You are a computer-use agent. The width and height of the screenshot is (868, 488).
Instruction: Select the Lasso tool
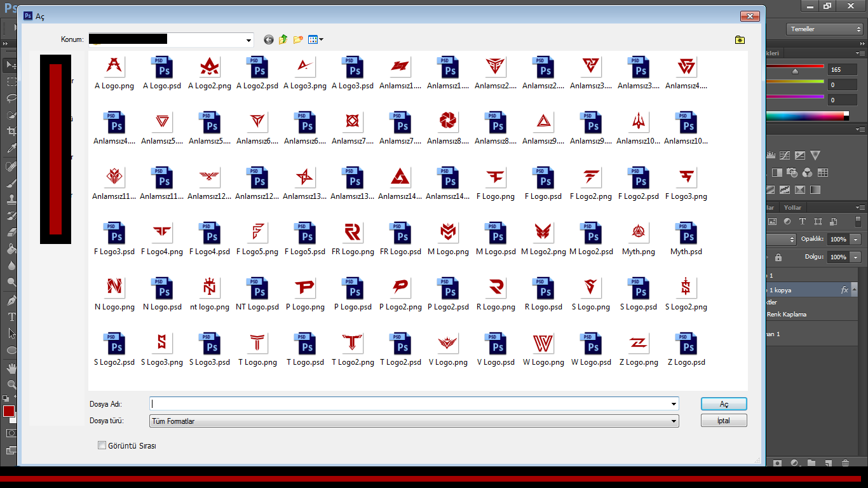[11, 98]
